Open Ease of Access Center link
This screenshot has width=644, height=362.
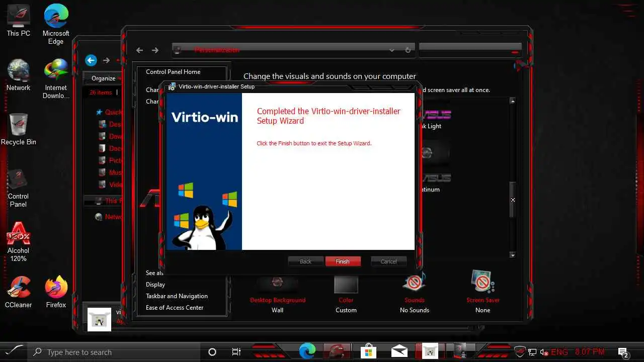[x=175, y=308]
